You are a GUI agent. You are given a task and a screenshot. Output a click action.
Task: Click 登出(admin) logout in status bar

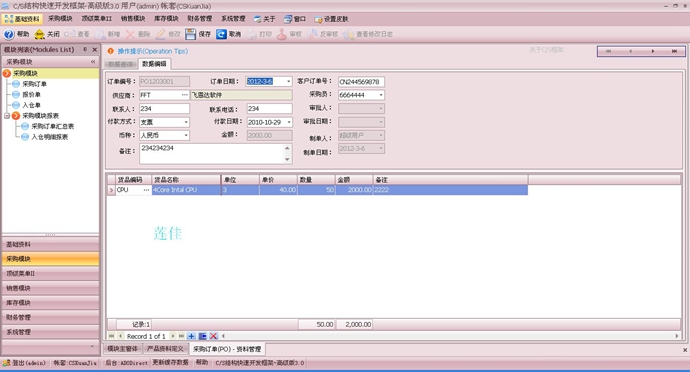24,363
